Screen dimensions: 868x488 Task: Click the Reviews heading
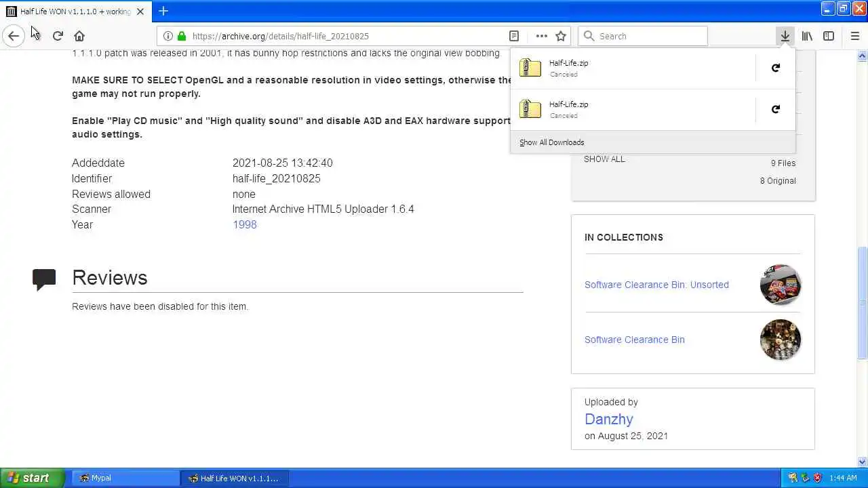click(x=110, y=278)
